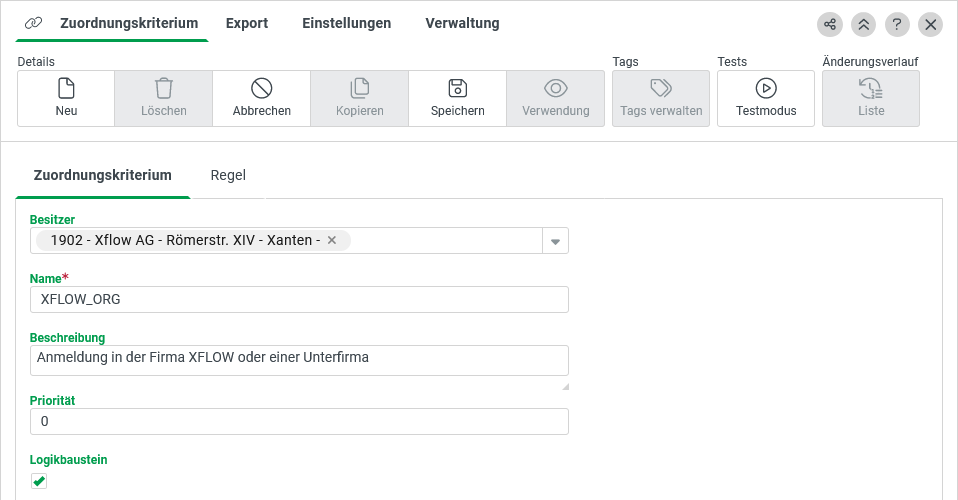Click the Neu document icon
Viewport: 958px width, 500px height.
coord(66,88)
